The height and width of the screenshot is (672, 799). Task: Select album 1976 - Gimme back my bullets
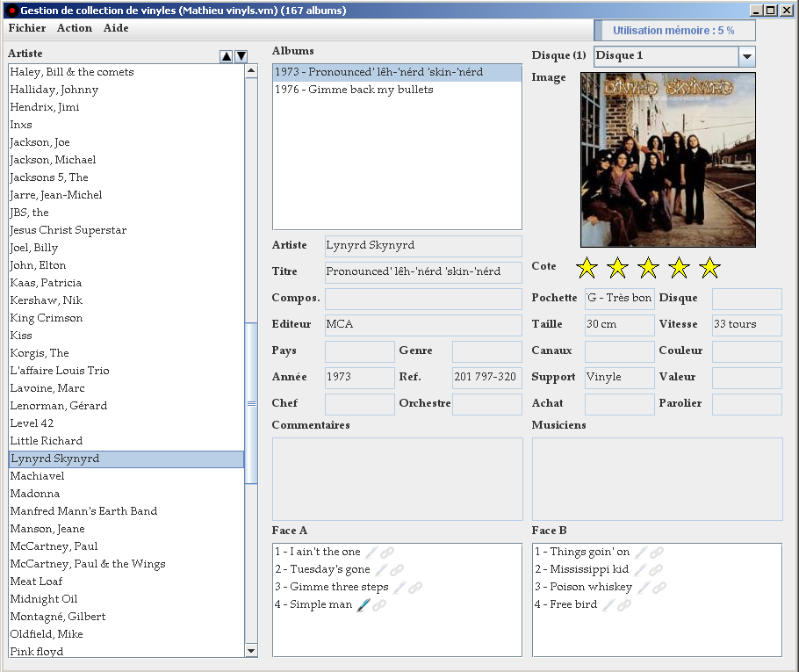(x=397, y=90)
